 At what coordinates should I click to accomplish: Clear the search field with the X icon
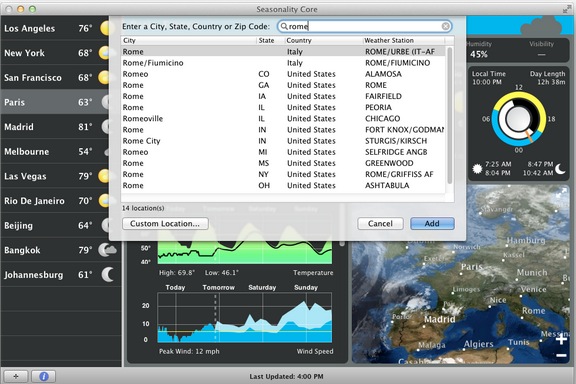(x=446, y=26)
